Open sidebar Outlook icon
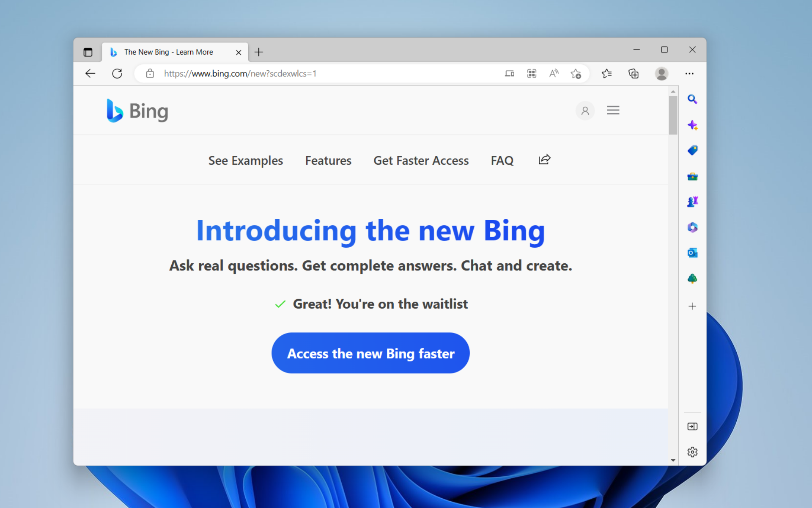 pos(692,253)
